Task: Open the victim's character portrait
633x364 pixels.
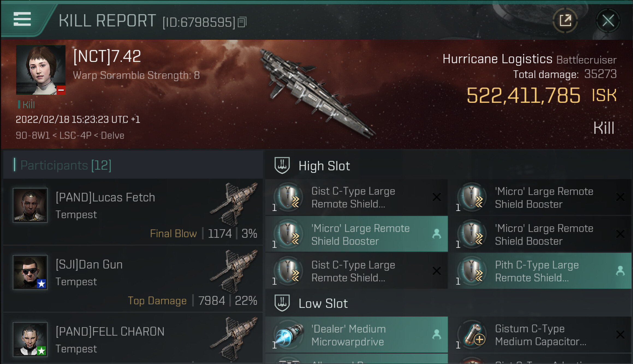Action: (x=41, y=70)
